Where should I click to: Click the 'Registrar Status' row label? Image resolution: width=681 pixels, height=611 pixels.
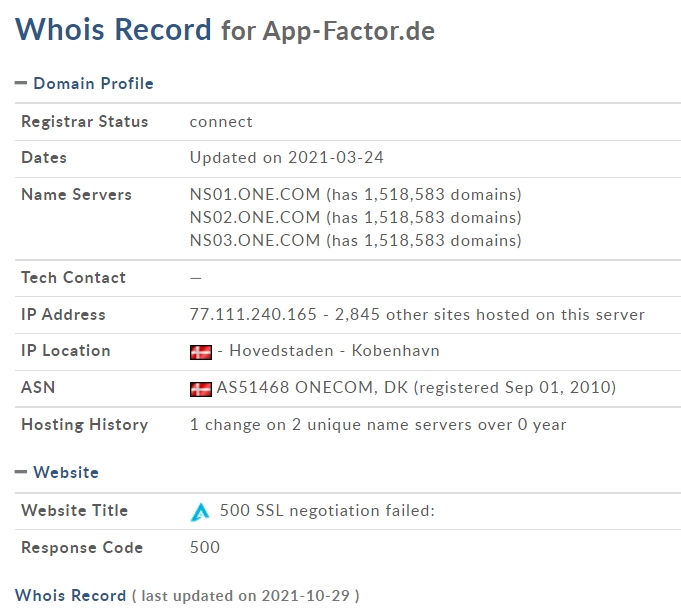coord(85,122)
